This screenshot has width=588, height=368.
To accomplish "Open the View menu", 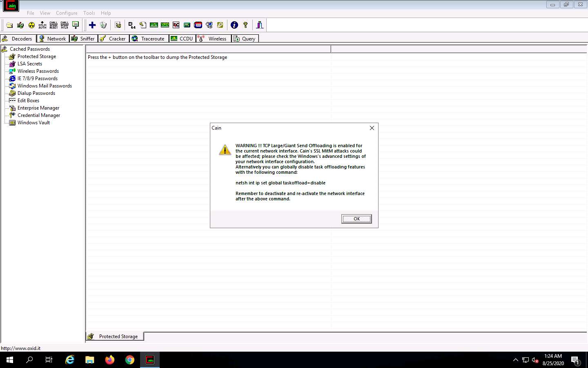I will [45, 13].
